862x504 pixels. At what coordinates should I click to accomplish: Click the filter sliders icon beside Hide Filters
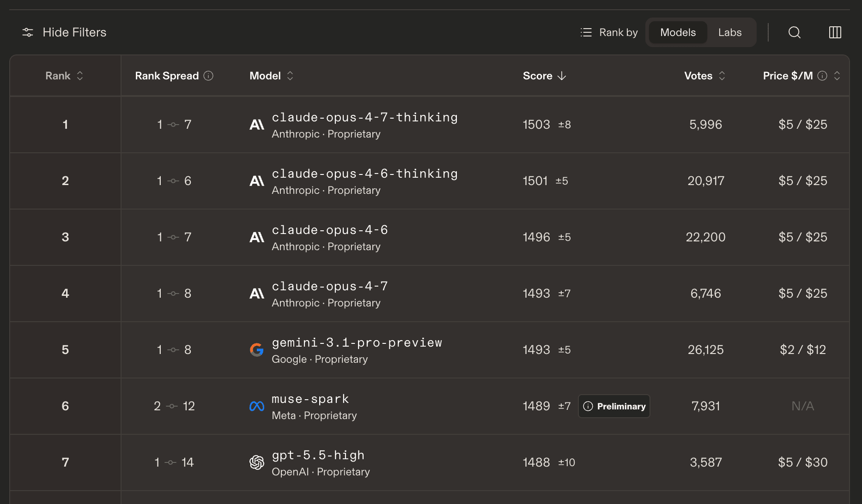27,32
